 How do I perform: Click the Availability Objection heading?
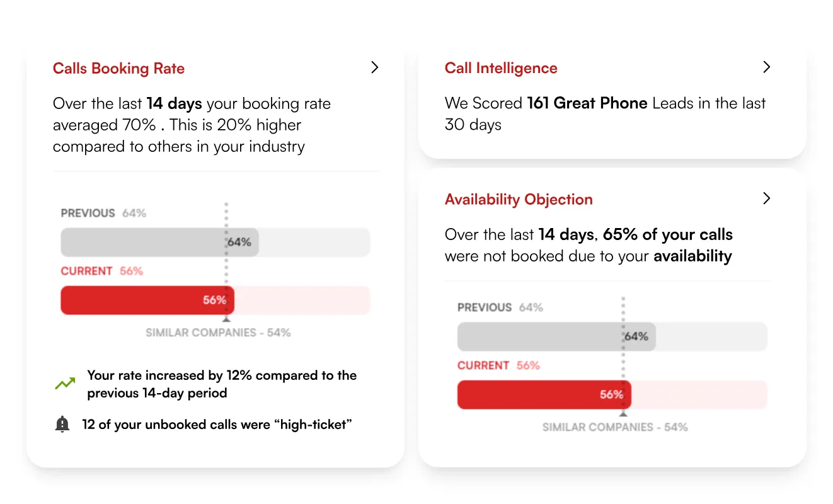coord(519,200)
